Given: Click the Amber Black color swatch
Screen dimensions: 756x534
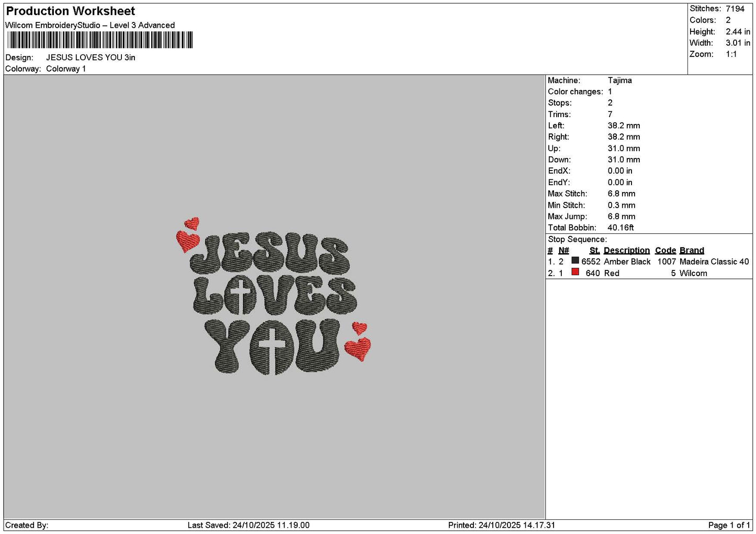Looking at the screenshot, I should 575,260.
